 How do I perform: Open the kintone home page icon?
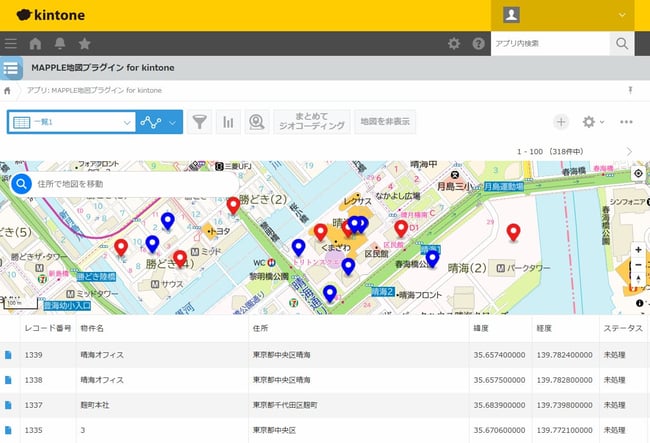point(36,44)
